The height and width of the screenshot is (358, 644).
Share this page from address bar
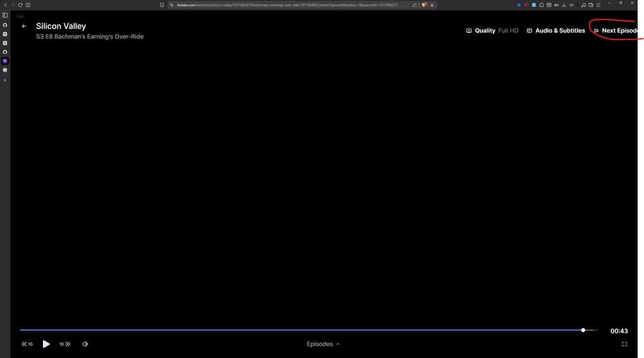(x=415, y=5)
